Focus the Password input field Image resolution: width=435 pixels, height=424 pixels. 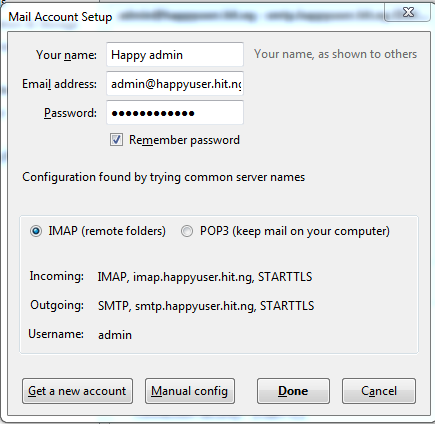[x=175, y=113]
